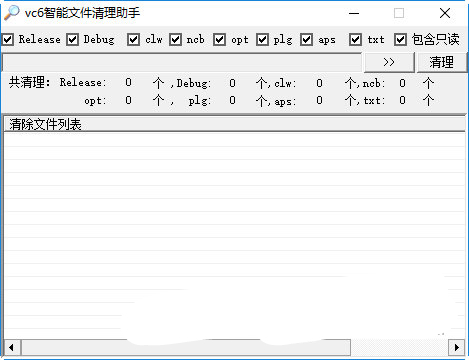The width and height of the screenshot is (469, 360).
Task: Toggle the clw checkbox
Action: (134, 40)
